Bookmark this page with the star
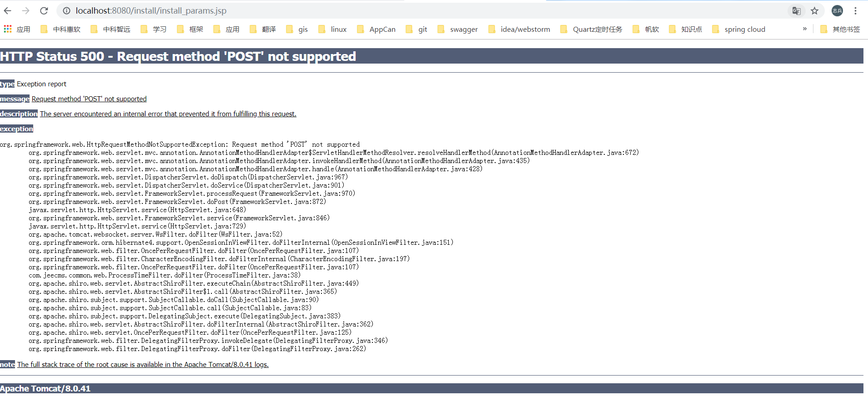 [814, 11]
